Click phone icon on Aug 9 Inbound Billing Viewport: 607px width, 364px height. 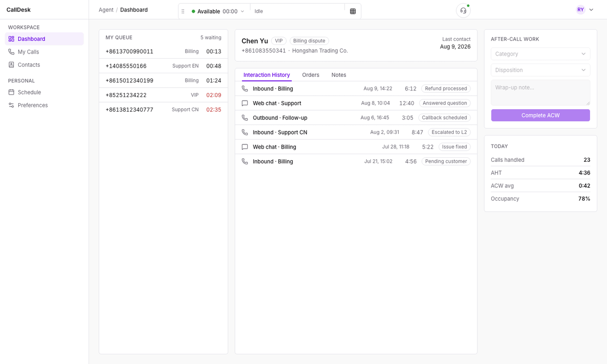click(245, 88)
